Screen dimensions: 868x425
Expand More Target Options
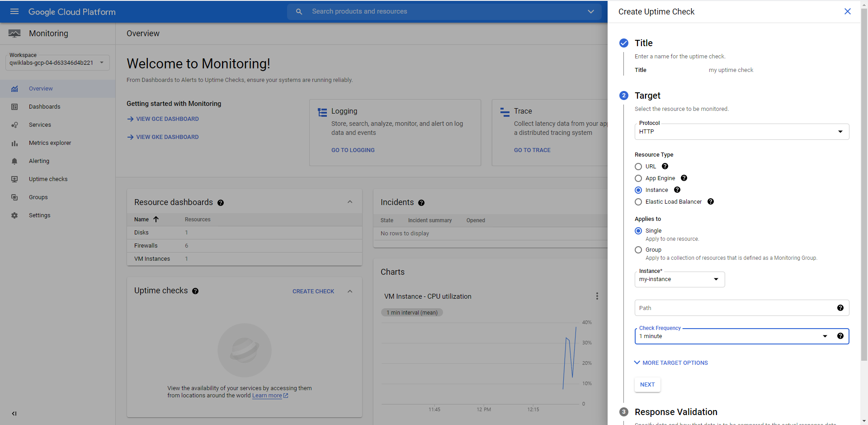coord(671,363)
